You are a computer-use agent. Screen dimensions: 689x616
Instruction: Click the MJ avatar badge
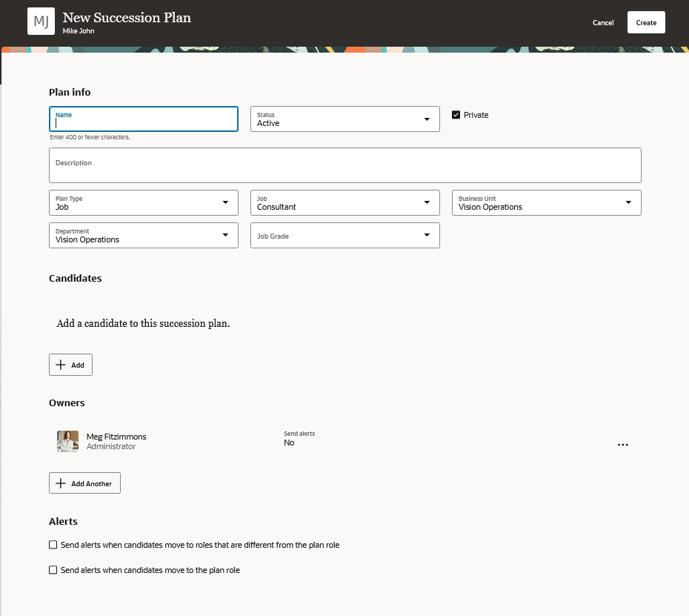[41, 21]
